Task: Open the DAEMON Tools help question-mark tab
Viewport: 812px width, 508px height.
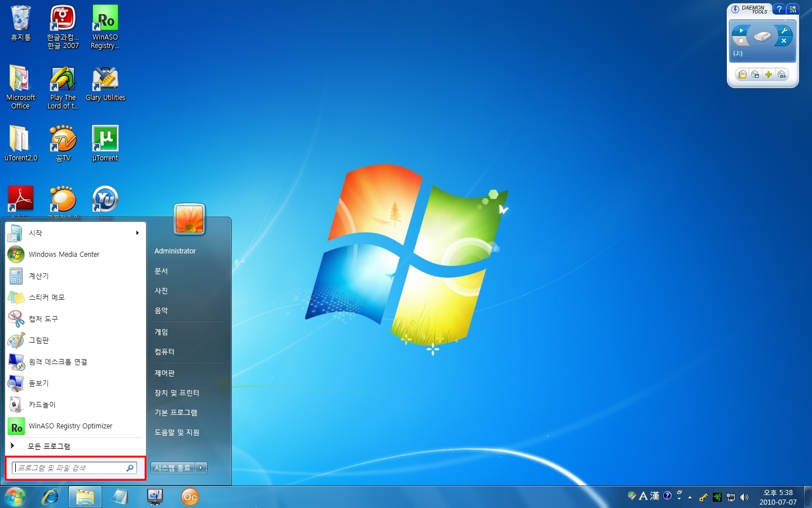Action: 779,9
